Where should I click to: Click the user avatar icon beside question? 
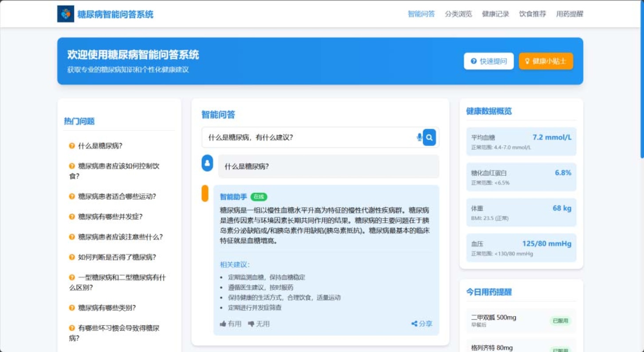[x=207, y=163]
